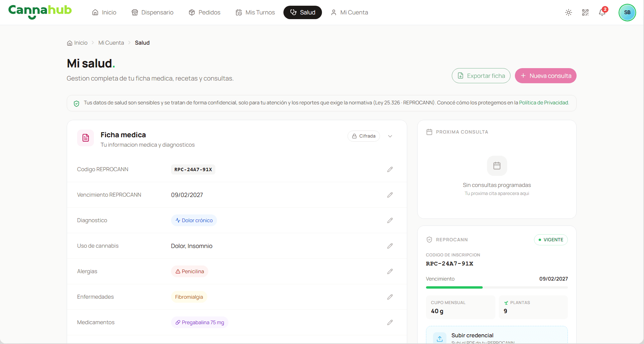Click the VIGENTE status badge
Viewport: 644px width, 344px height.
tap(551, 240)
